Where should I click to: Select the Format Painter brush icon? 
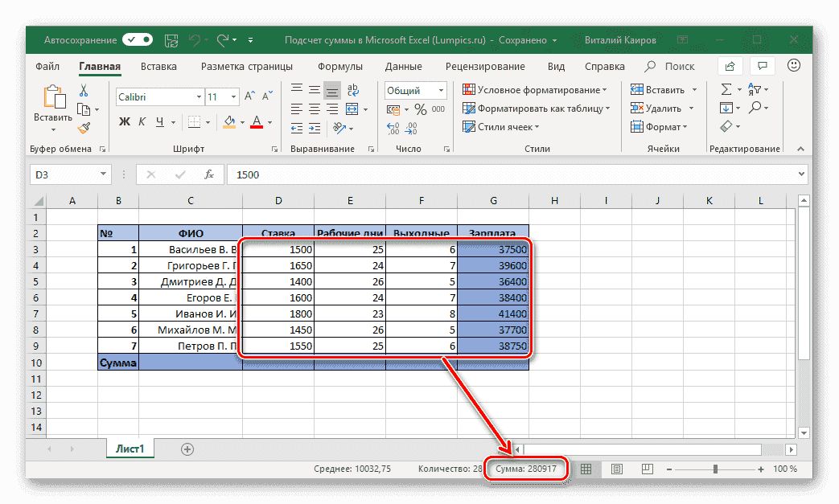[x=84, y=127]
